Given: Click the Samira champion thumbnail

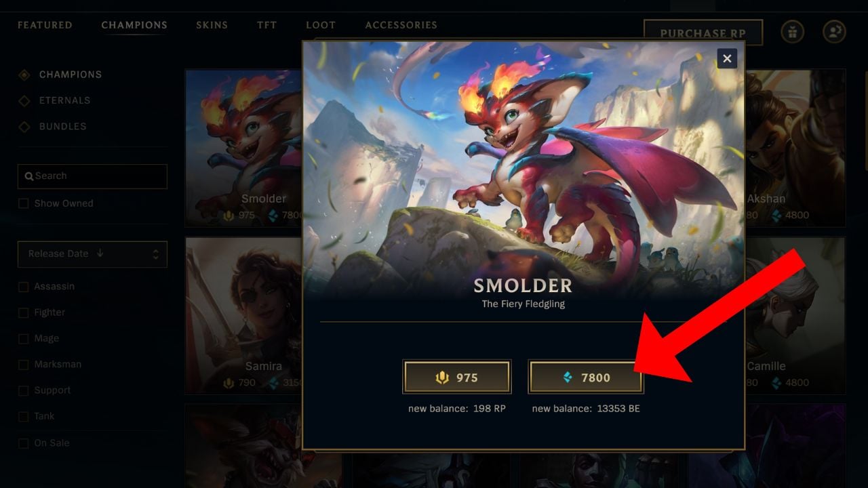Looking at the screenshot, I should click(243, 315).
